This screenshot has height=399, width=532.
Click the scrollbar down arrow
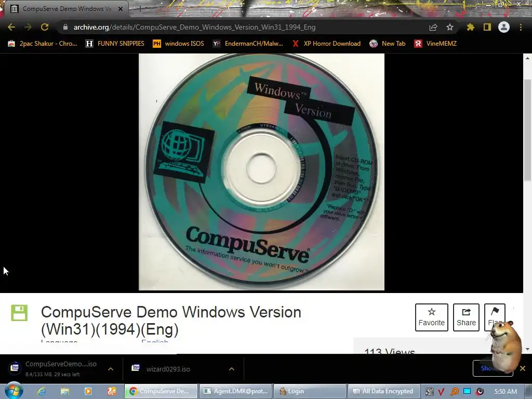527,349
